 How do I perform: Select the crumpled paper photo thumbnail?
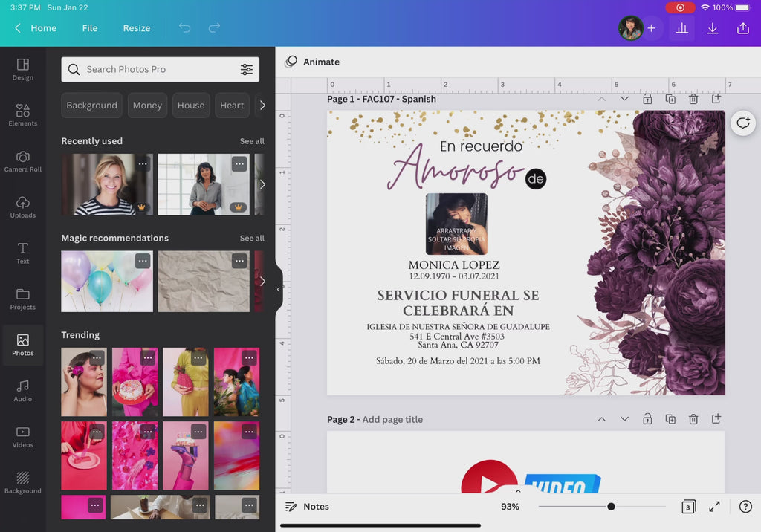pos(204,281)
